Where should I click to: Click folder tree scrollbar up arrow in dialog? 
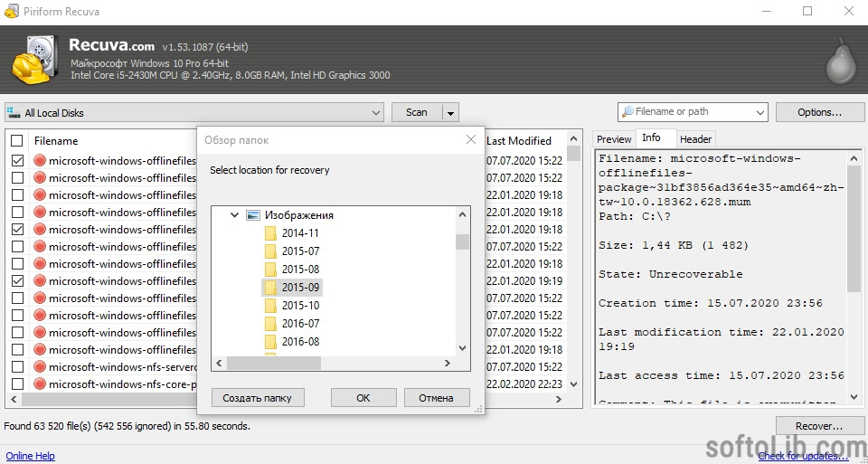point(463,214)
